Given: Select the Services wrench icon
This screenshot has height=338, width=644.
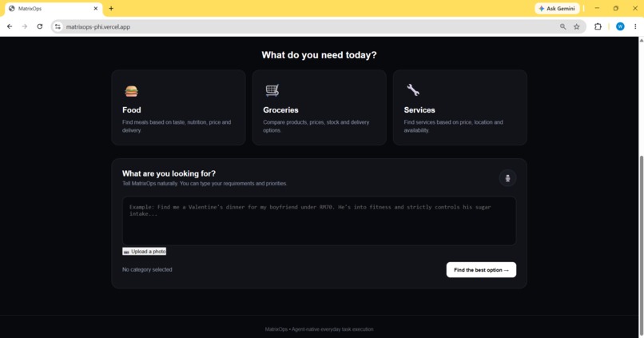Looking at the screenshot, I should tap(413, 90).
